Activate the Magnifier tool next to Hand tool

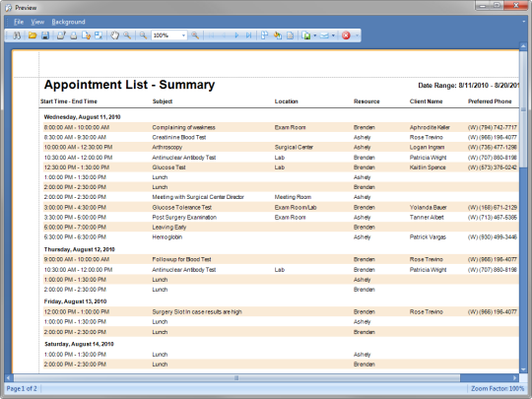[127, 35]
